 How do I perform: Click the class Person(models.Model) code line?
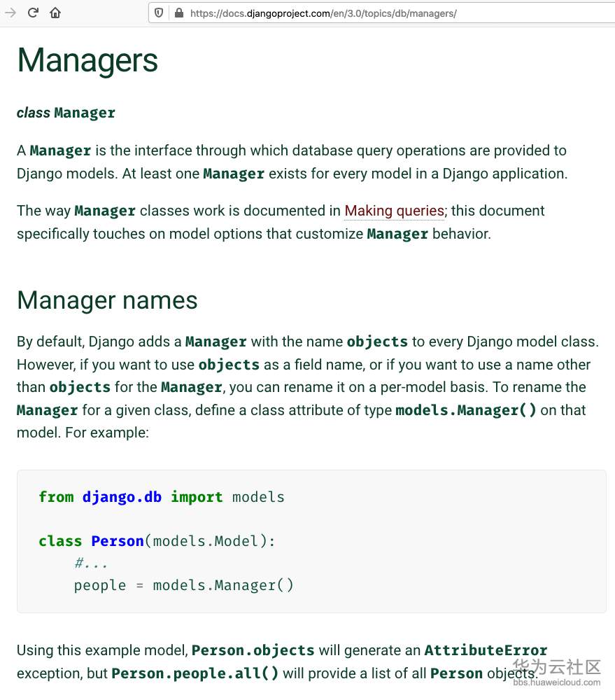point(157,541)
